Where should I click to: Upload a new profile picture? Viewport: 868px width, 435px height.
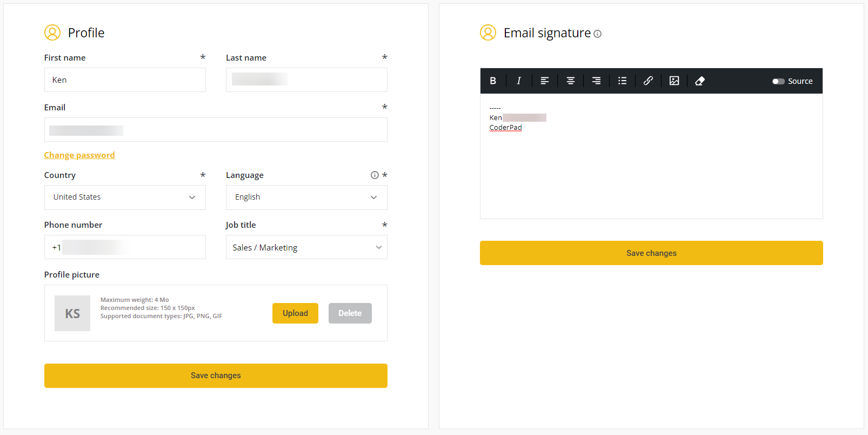[295, 313]
